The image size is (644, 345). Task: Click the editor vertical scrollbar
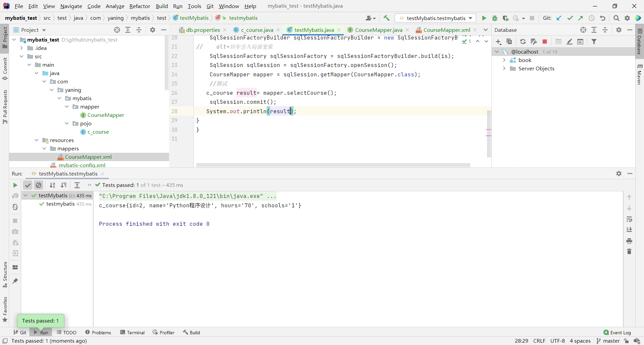[x=489, y=134]
